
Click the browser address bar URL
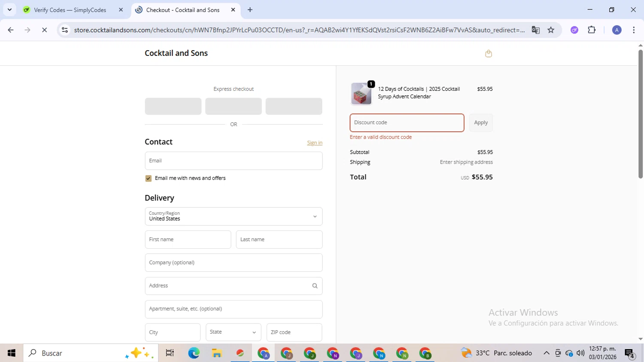[299, 30]
